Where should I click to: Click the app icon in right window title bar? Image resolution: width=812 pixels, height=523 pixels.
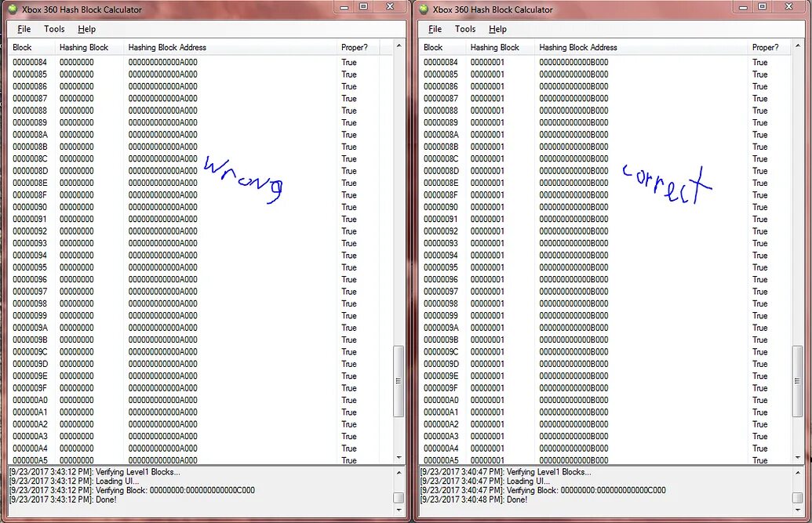tap(424, 9)
